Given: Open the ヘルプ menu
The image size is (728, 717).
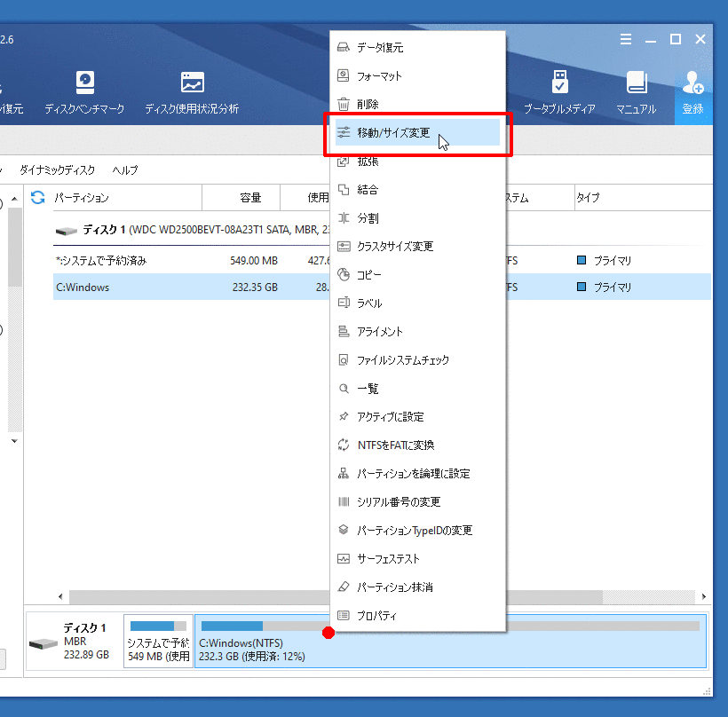Looking at the screenshot, I should (x=125, y=169).
